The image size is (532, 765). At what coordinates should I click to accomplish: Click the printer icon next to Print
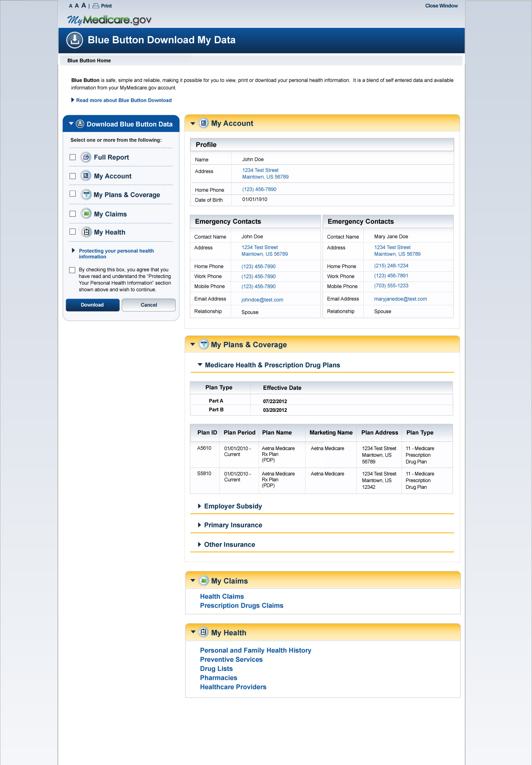pos(96,6)
